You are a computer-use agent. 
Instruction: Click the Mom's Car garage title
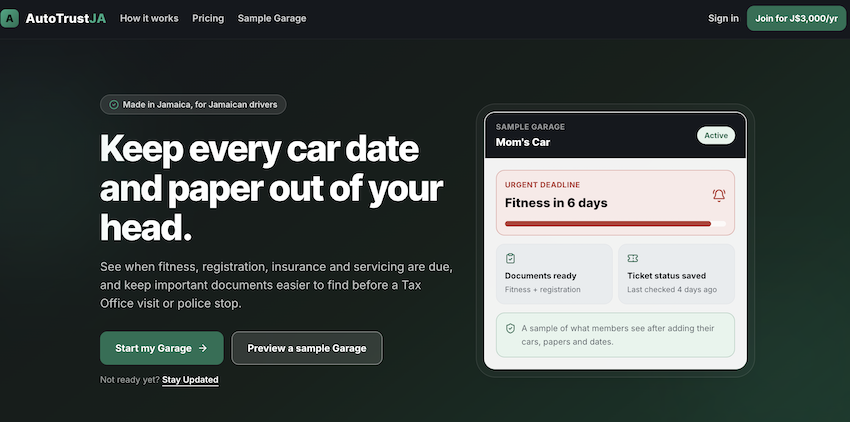pyautogui.click(x=523, y=143)
